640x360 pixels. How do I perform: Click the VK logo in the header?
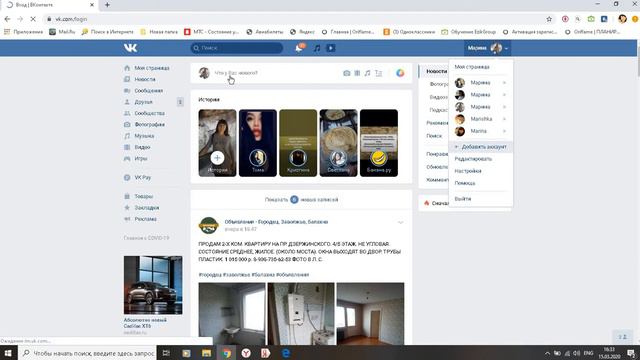(131, 48)
